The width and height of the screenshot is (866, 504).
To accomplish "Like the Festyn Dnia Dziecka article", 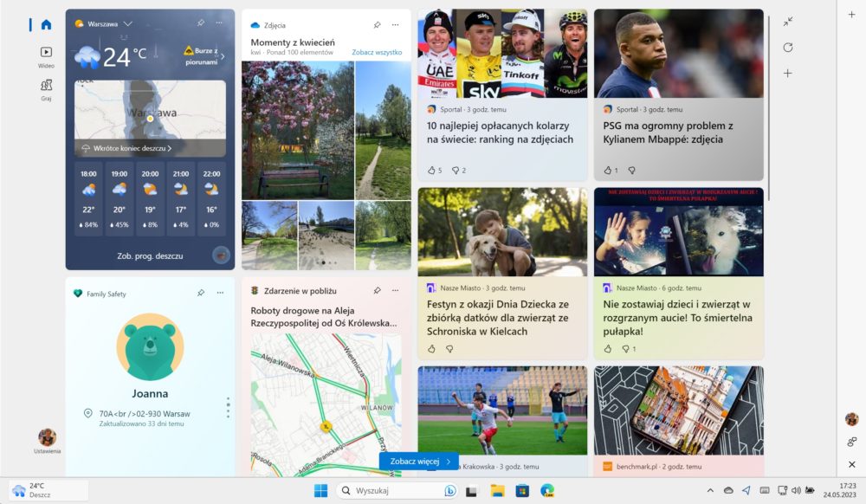I will tap(432, 349).
